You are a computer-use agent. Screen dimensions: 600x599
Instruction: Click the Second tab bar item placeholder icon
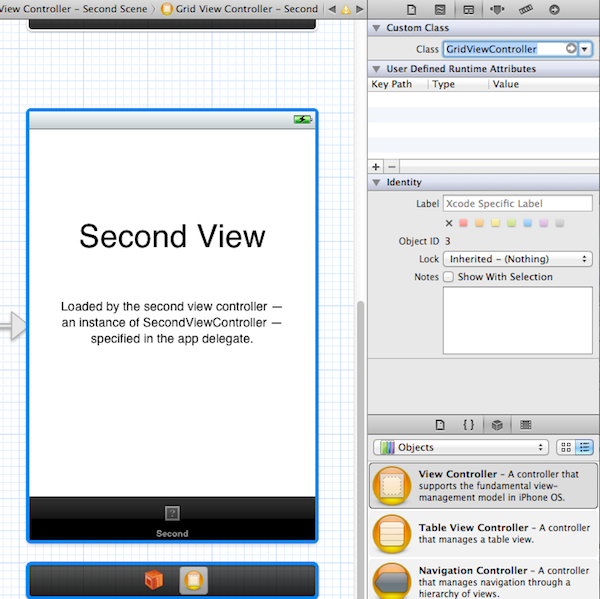pos(172,513)
